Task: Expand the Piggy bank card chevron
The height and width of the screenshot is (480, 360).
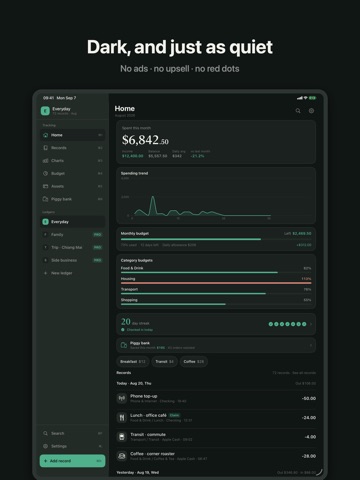Action: click(311, 345)
